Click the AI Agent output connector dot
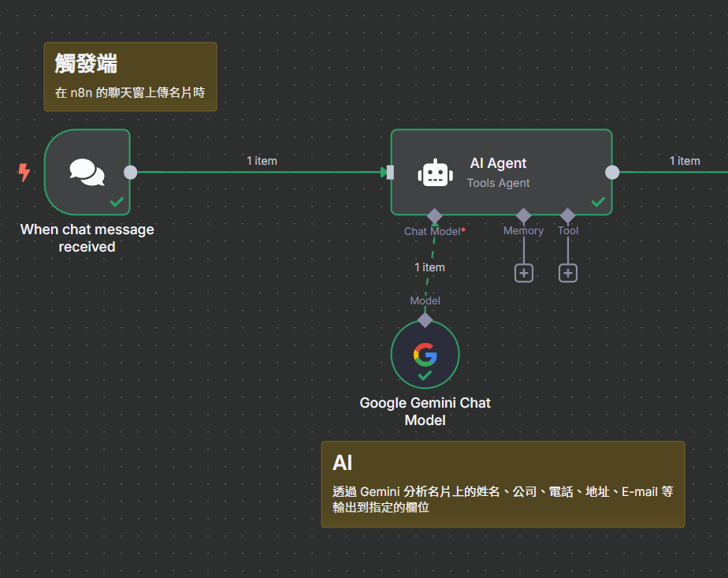 [x=612, y=173]
